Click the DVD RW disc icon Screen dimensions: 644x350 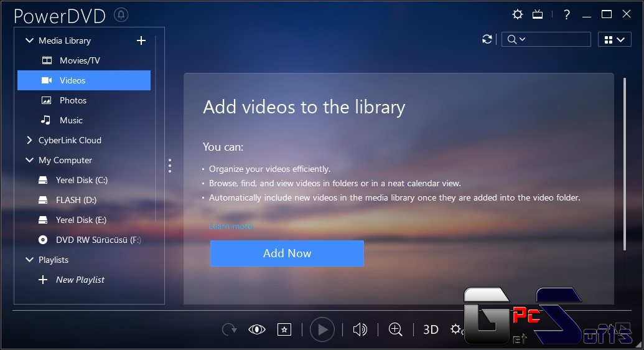pos(43,240)
